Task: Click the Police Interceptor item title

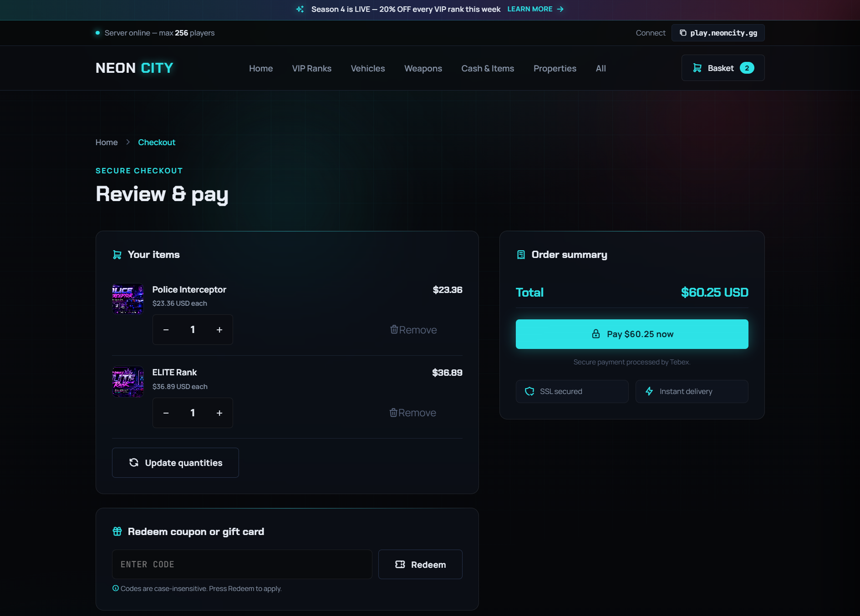Action: [x=189, y=289]
